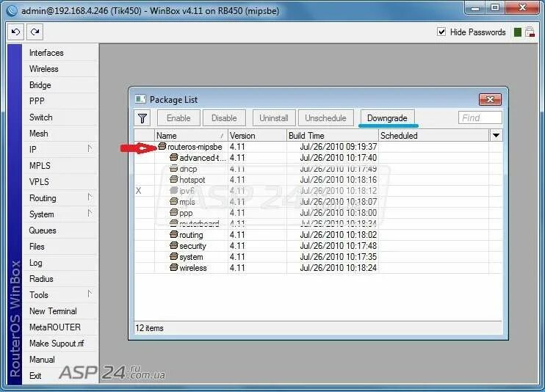Click the Uninstall button
The height and width of the screenshot is (392, 545).
tap(274, 118)
